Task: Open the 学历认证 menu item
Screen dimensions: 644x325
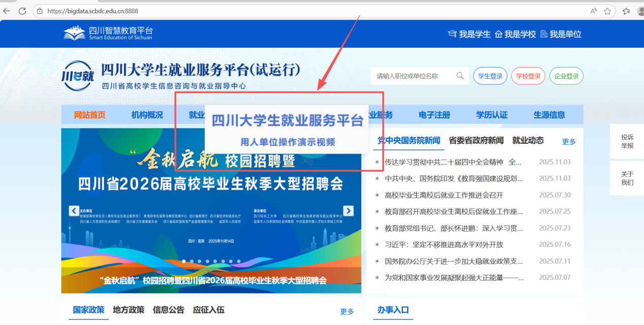Action: pyautogui.click(x=492, y=115)
